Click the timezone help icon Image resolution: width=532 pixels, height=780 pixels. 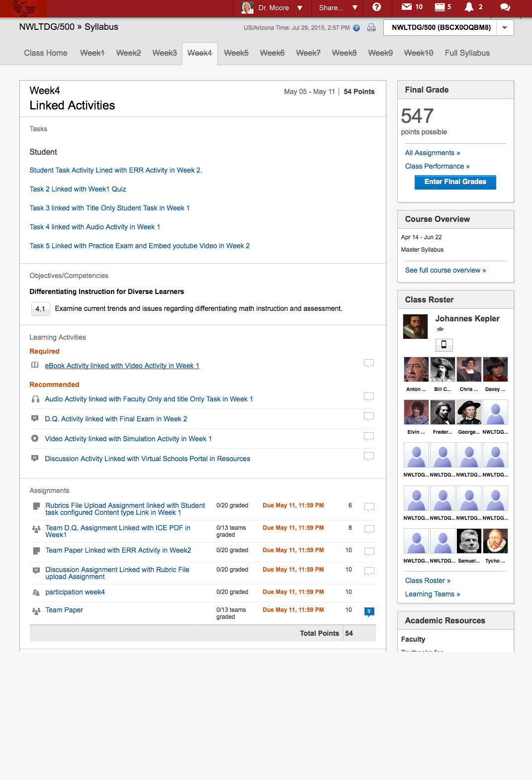pyautogui.click(x=356, y=28)
